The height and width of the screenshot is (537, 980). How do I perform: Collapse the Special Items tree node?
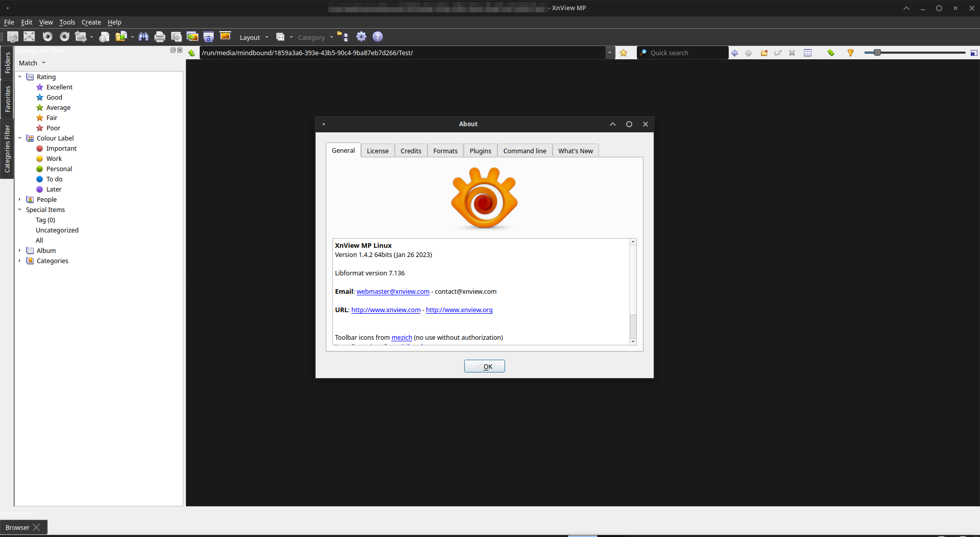(20, 209)
